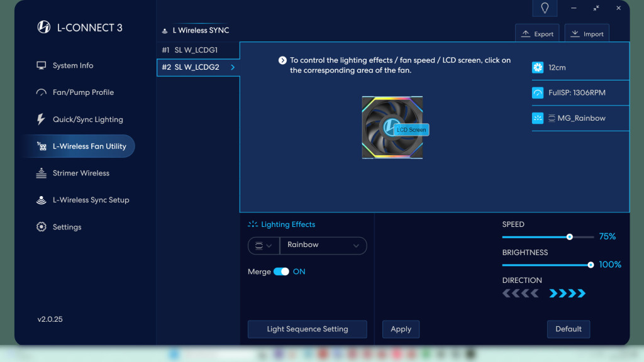This screenshot has height=362, width=644.
Task: Go to Quick/Sync Lighting
Action: (87, 119)
